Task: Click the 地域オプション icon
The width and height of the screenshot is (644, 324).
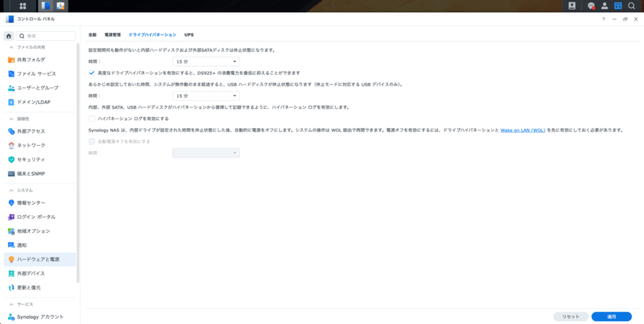Action: (11, 231)
